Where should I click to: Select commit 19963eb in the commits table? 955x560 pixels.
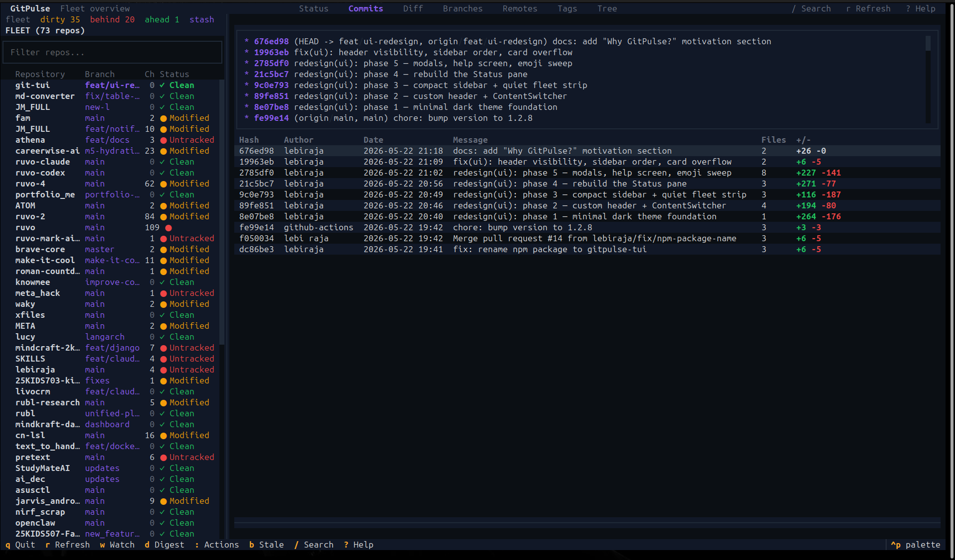tap(587, 162)
